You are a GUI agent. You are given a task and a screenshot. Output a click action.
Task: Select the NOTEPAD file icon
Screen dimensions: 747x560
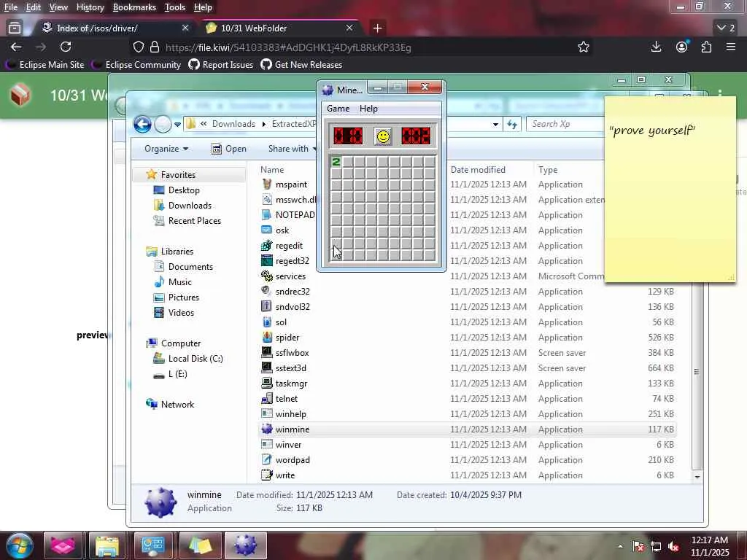coord(267,215)
